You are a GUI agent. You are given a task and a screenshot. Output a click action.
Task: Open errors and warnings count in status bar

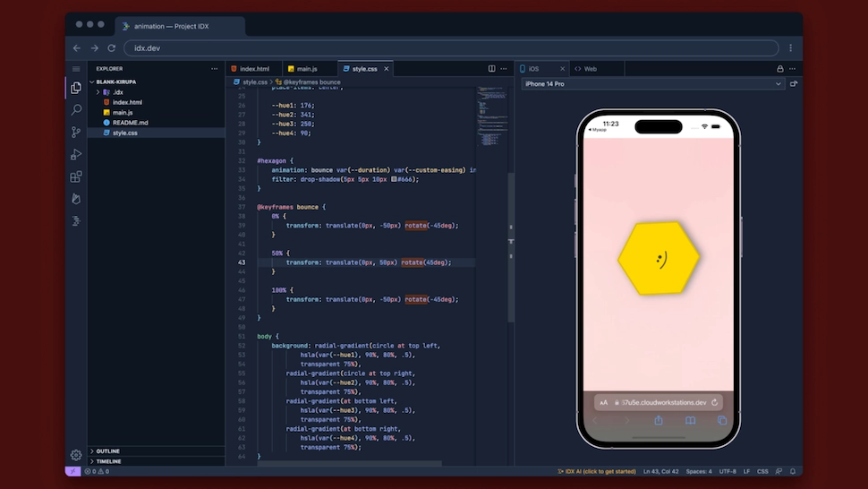pyautogui.click(x=97, y=471)
